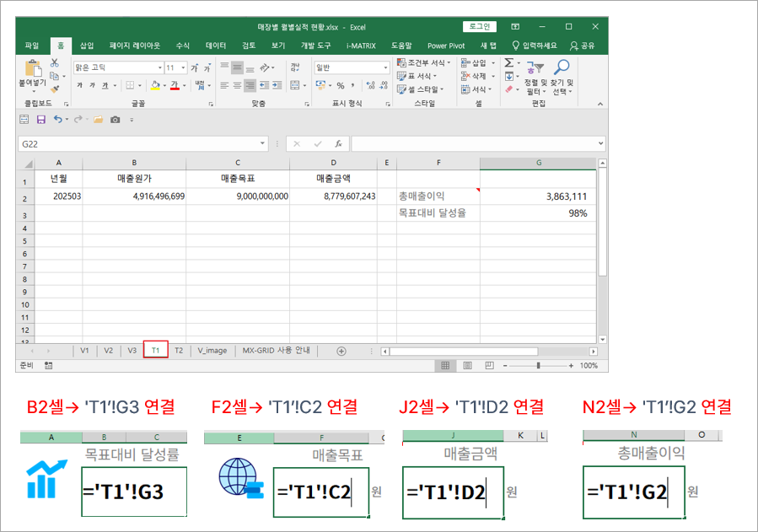Screen dimensions: 758x532
Task: Click the scissors Cut icon
Action: coord(55,63)
